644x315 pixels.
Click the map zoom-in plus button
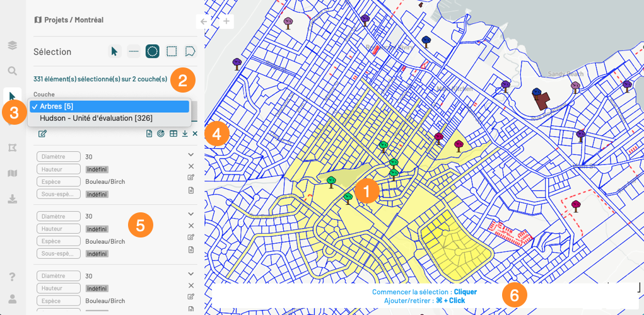(226, 21)
